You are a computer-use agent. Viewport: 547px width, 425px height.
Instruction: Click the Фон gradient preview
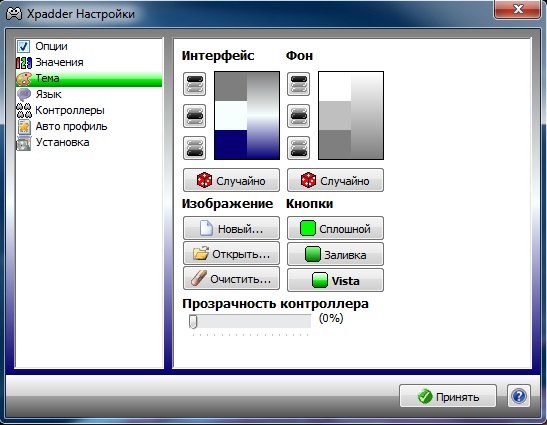pos(367,115)
